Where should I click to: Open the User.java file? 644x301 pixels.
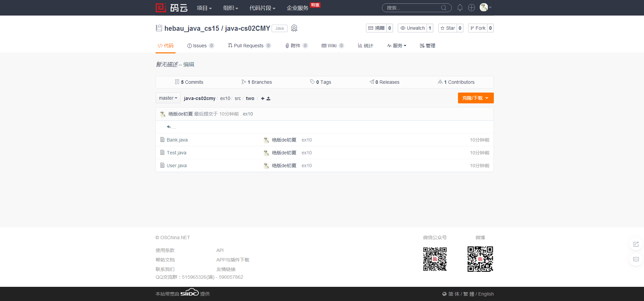point(177,166)
